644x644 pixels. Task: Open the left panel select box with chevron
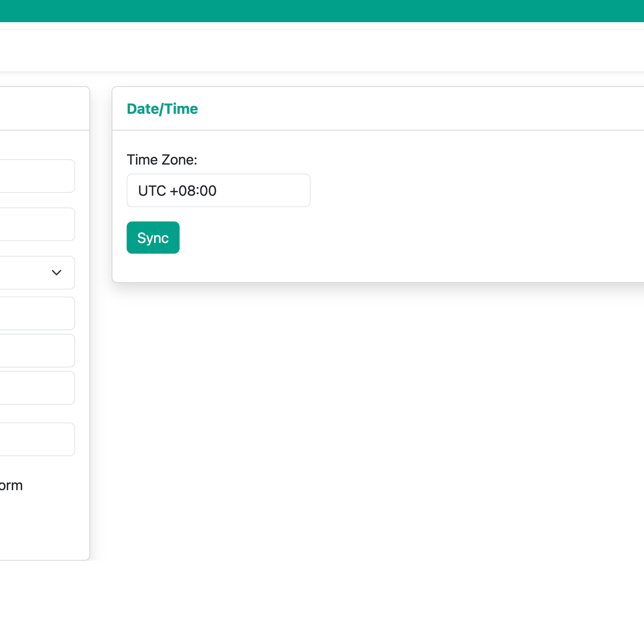tap(37, 273)
